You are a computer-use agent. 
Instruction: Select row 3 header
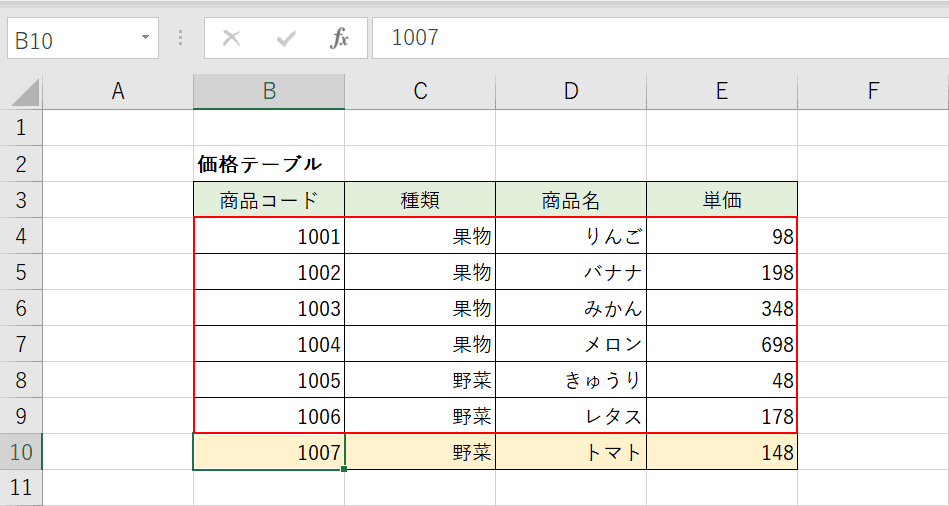coord(21,200)
